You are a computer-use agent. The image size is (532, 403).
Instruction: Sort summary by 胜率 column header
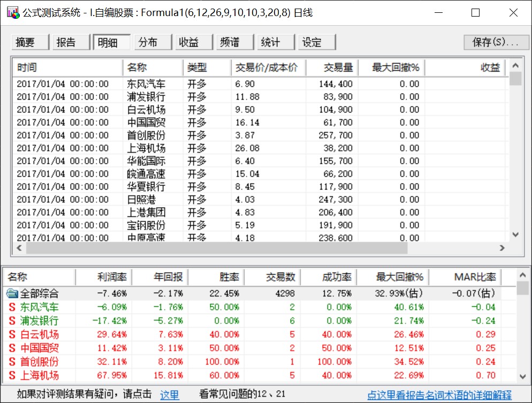click(x=216, y=277)
